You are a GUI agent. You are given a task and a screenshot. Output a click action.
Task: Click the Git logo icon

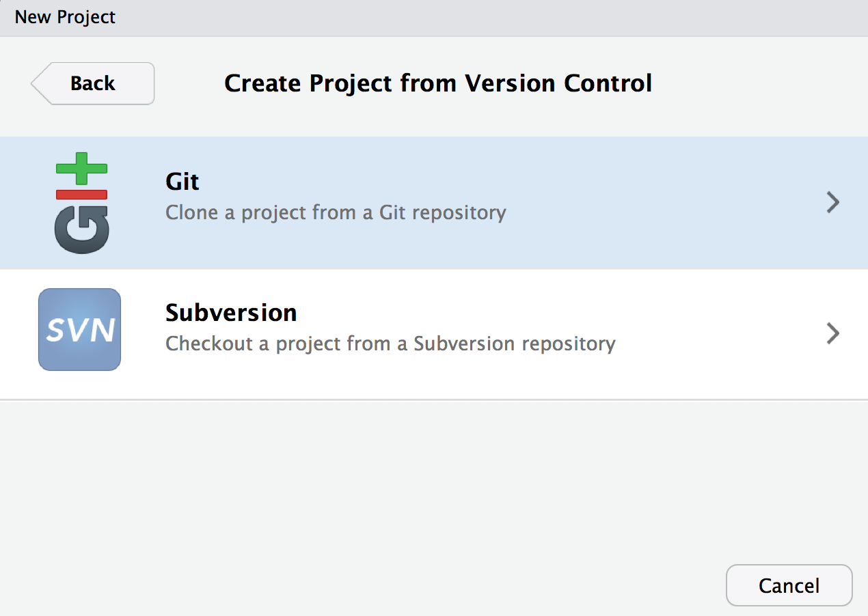click(81, 203)
